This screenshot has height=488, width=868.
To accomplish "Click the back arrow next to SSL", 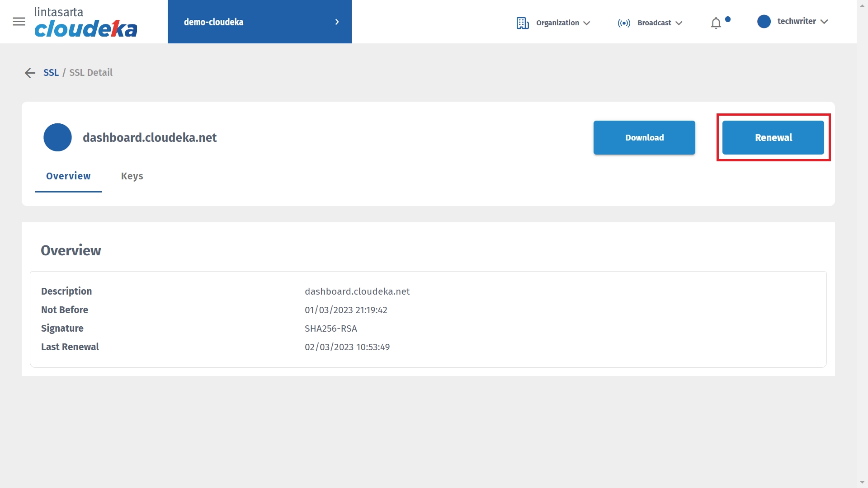I will coord(30,73).
